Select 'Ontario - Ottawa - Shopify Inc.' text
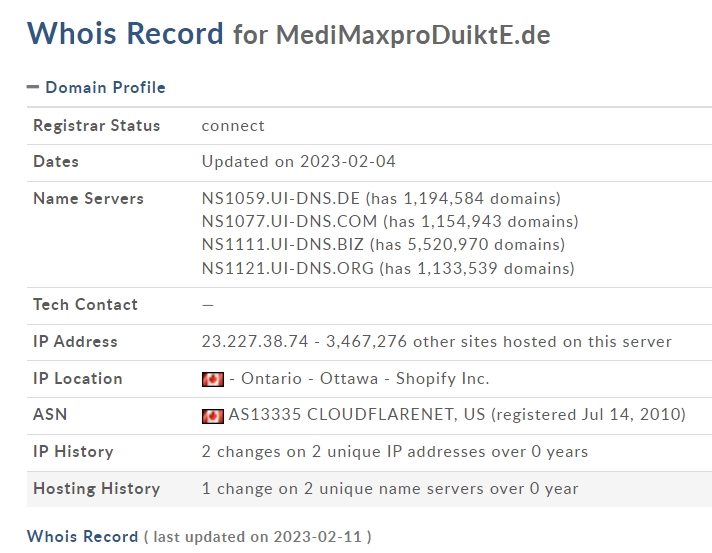Screen dimensions: 712x553 [365, 379]
